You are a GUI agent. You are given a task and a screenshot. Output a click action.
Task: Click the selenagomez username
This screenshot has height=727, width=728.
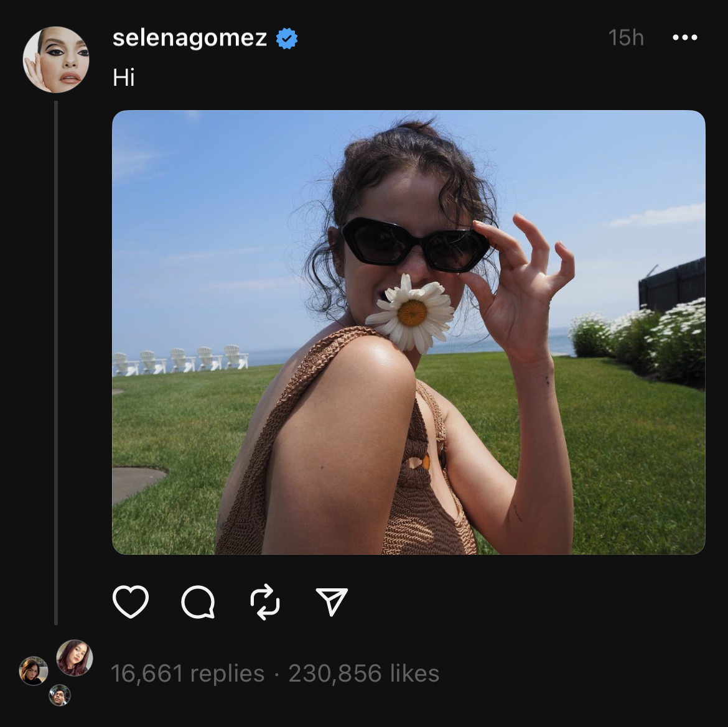coord(190,38)
